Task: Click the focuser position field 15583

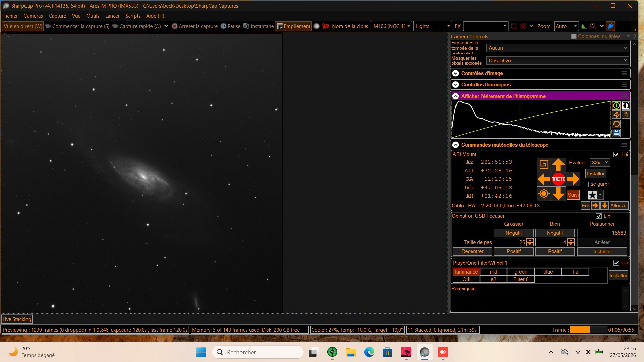Action: (602, 233)
